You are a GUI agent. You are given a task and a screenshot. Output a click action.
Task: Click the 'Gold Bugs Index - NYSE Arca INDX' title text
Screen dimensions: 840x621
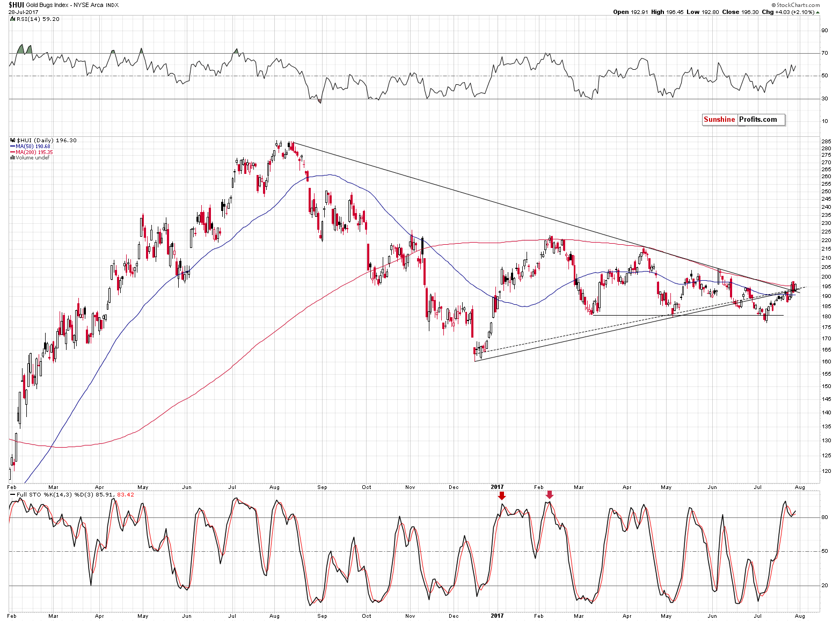coord(72,5)
